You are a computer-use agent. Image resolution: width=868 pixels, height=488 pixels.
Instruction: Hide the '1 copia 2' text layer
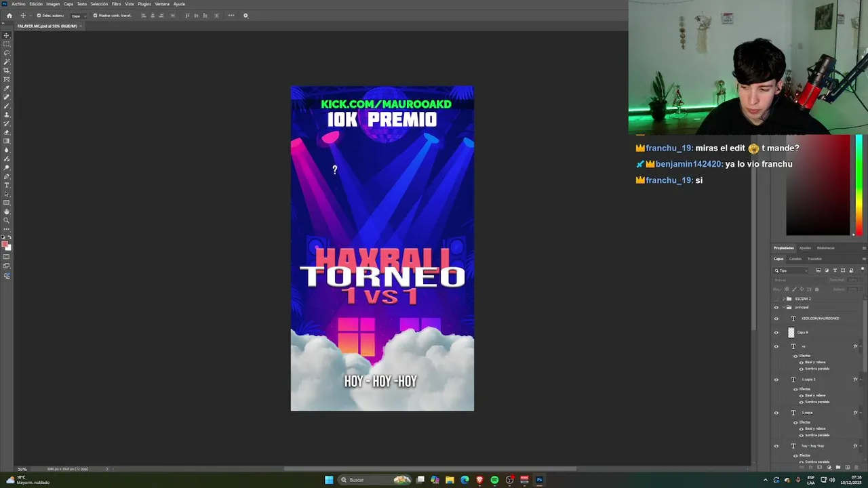(776, 380)
